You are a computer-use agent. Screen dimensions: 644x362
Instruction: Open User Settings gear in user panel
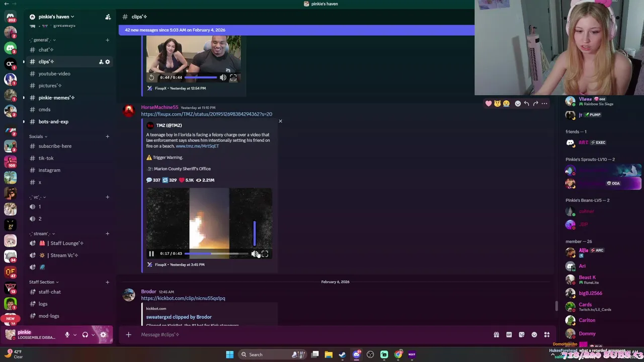103,334
